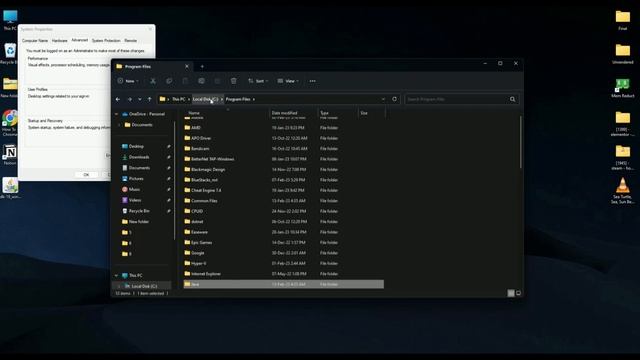Viewport: 640px width, 360px height.
Task: Switch to large thumbnails view icon in status bar
Action: coord(518,293)
